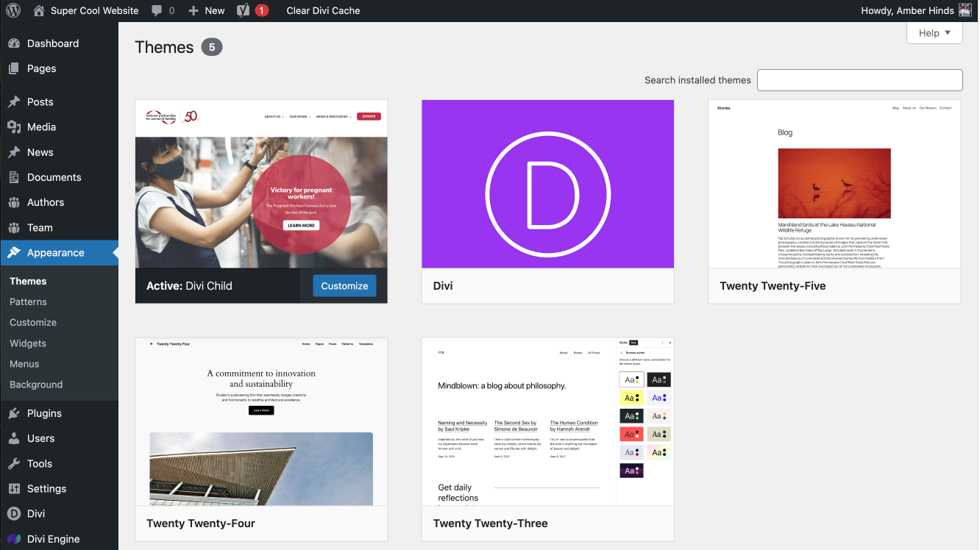Click the Dashboard gauge icon

(14, 43)
